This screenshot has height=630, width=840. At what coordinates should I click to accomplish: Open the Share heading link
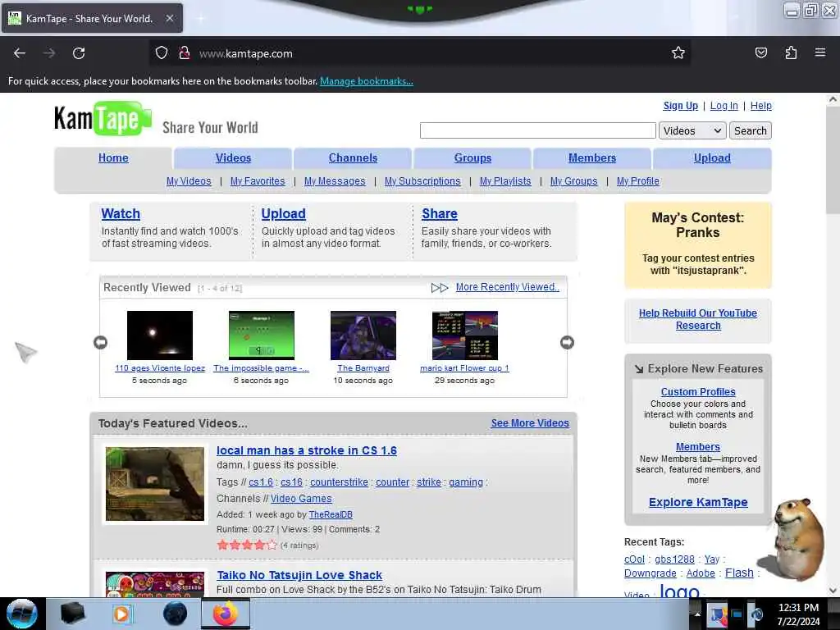[x=440, y=213]
